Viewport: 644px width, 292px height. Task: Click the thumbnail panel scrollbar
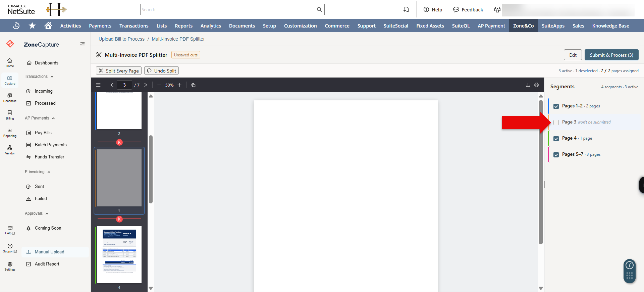coord(151,169)
